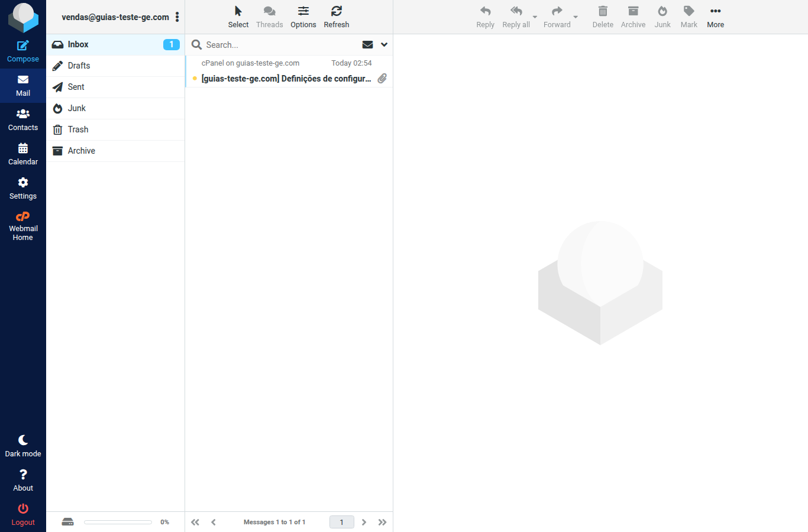Click the search magnifier icon
Screen dimensions: 808x532
[x=197, y=45]
